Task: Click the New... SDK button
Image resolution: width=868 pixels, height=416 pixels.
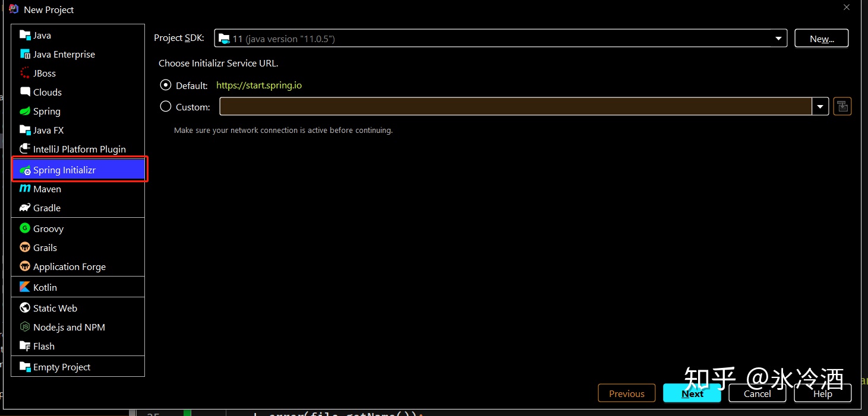Action: (822, 39)
